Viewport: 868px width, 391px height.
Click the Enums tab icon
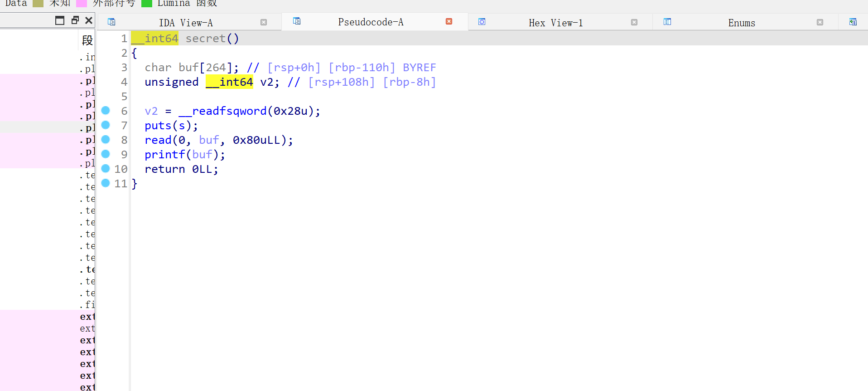coord(667,22)
